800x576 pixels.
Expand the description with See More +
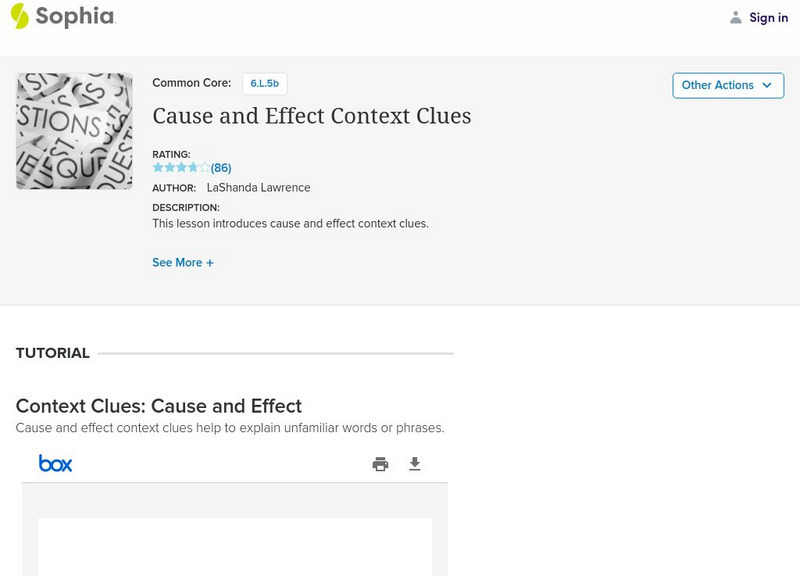pyautogui.click(x=183, y=262)
